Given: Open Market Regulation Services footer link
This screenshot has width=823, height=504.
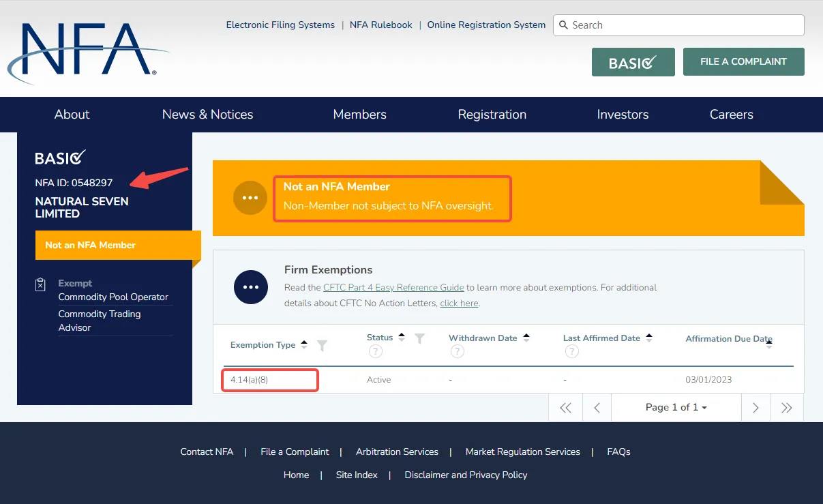Looking at the screenshot, I should pos(523,451).
